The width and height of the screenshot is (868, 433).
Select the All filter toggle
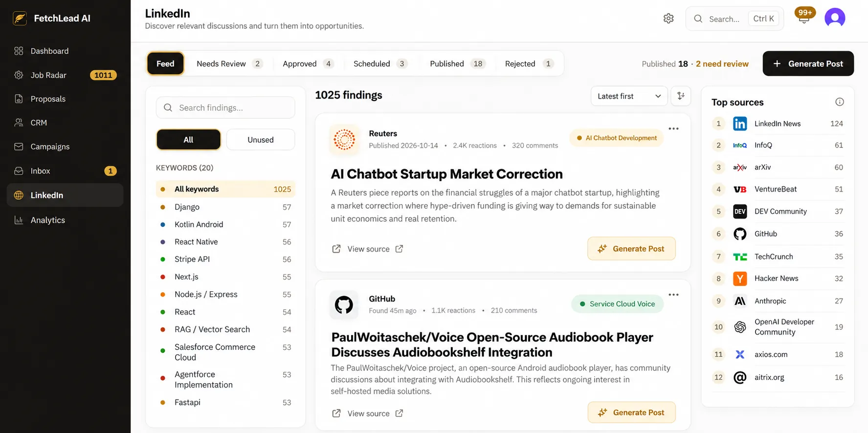click(x=188, y=140)
